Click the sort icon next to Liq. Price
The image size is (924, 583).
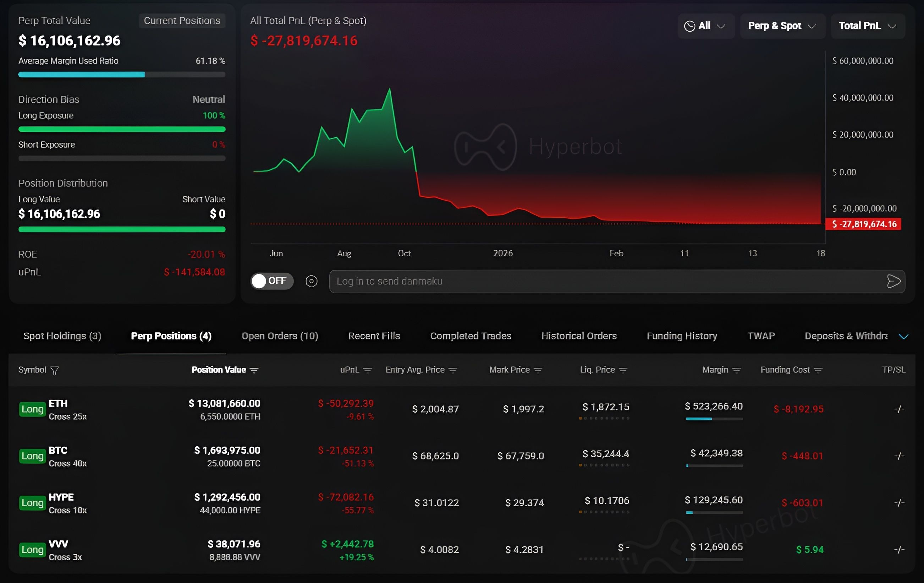623,370
